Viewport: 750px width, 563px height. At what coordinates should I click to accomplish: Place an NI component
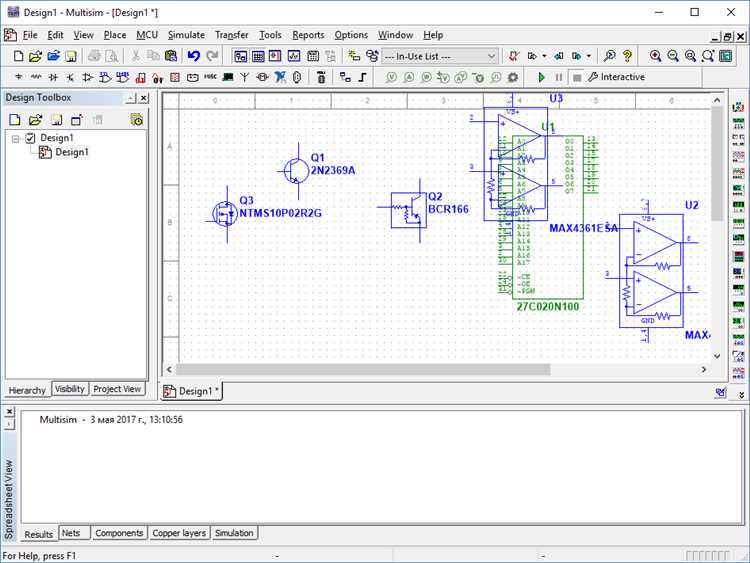(x=280, y=77)
